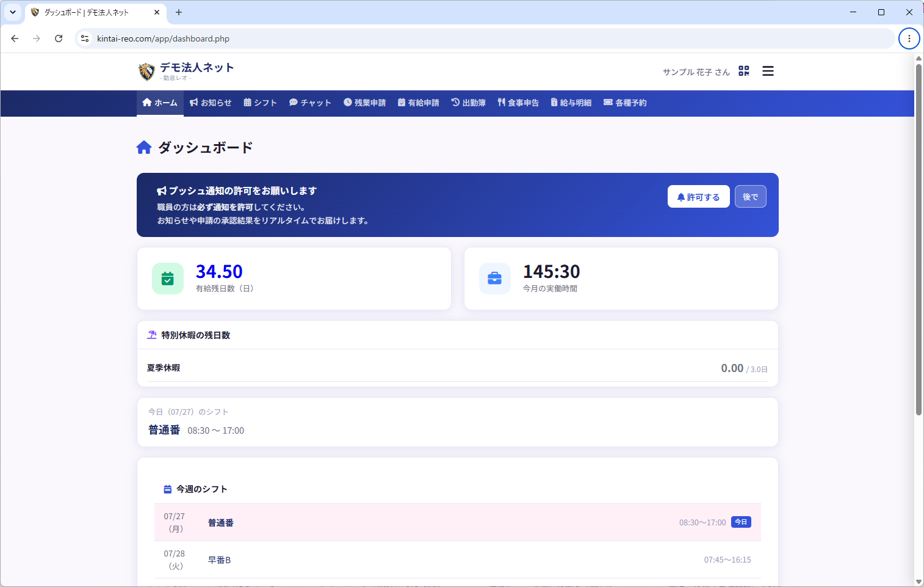924x587 pixels.
Task: Click the 後で button
Action: 751,197
